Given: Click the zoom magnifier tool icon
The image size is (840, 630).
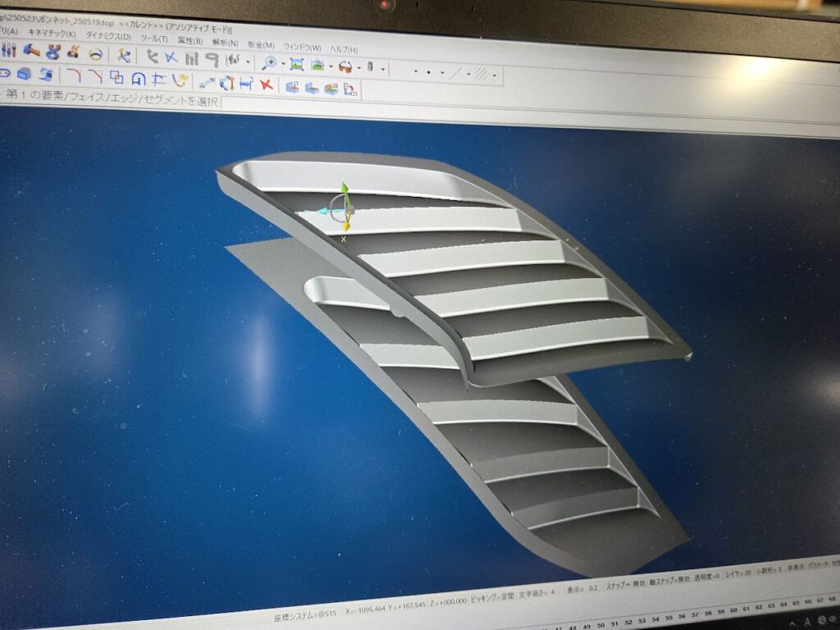Looking at the screenshot, I should [270, 63].
